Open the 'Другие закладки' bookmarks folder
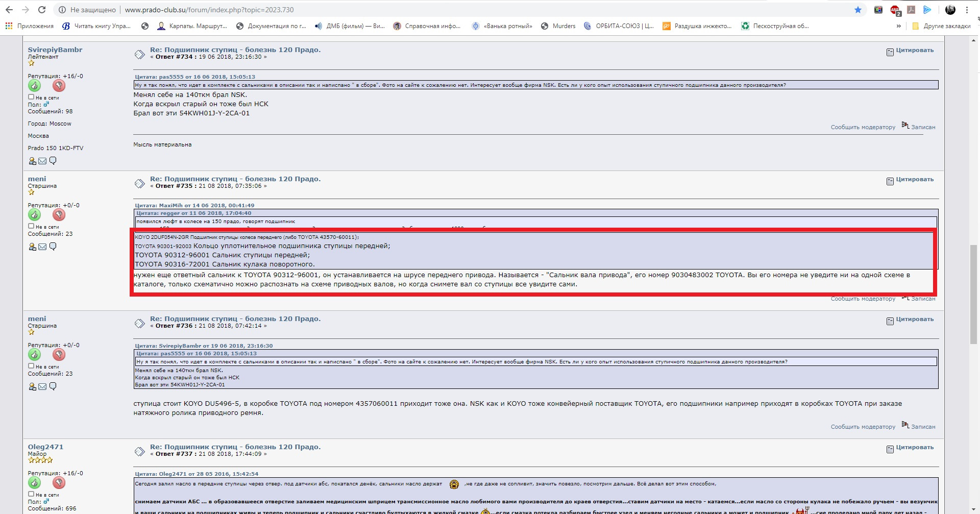 click(x=942, y=26)
